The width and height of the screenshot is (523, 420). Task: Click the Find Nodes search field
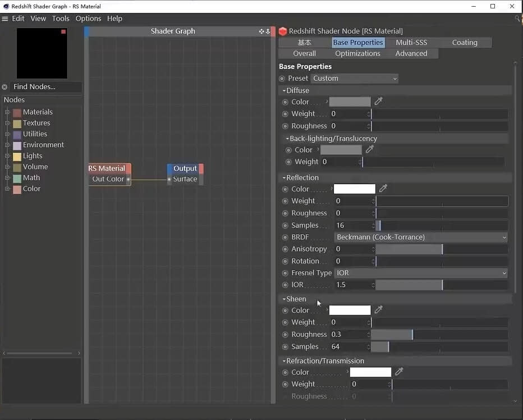(x=45, y=87)
